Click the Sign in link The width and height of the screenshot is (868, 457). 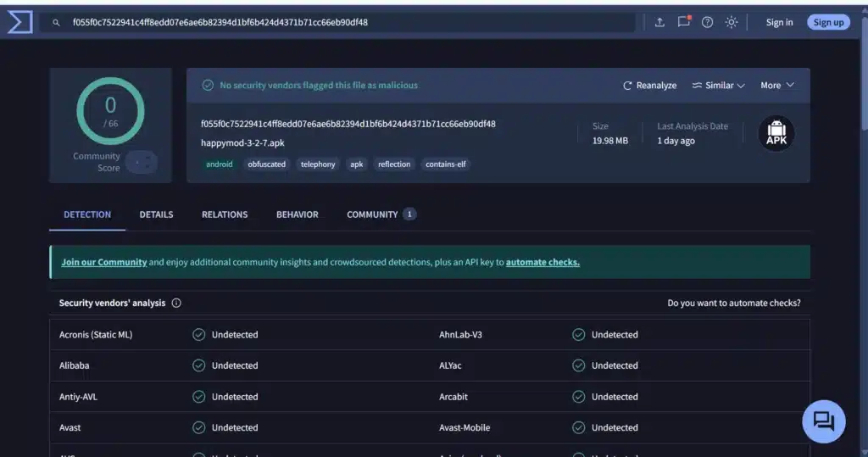780,22
